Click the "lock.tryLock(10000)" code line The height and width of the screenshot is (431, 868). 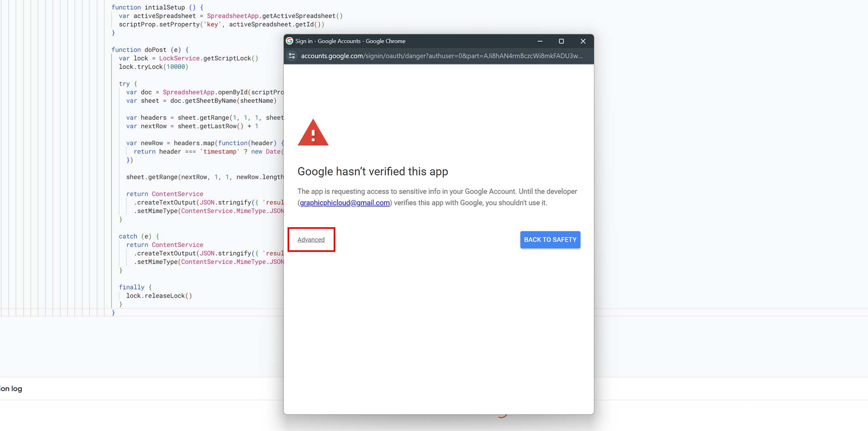point(154,67)
